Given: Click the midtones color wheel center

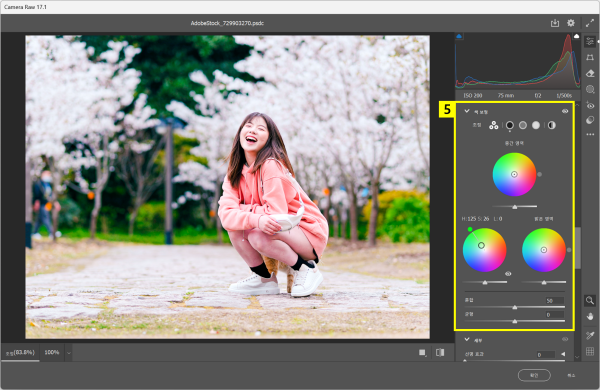Looking at the screenshot, I should (514, 174).
